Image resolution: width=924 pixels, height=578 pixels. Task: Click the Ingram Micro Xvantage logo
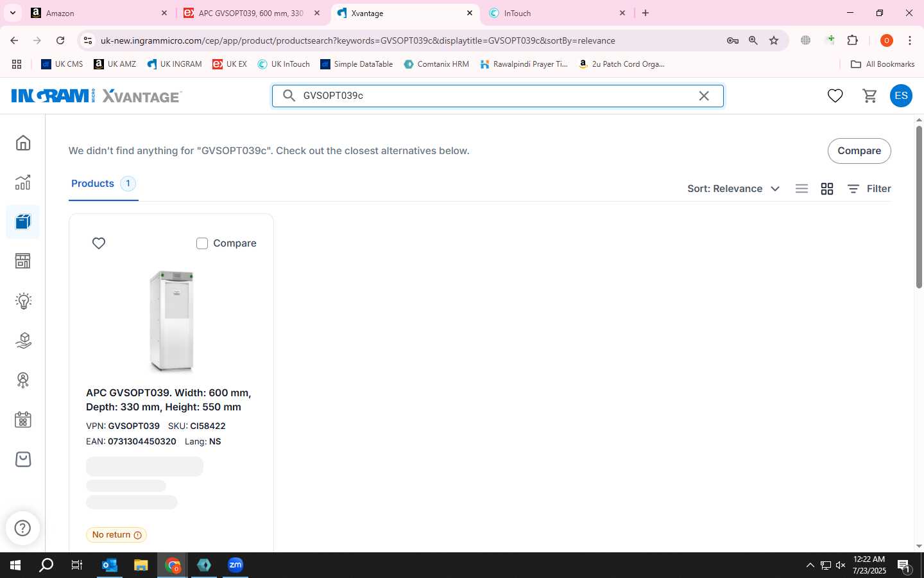(x=96, y=96)
